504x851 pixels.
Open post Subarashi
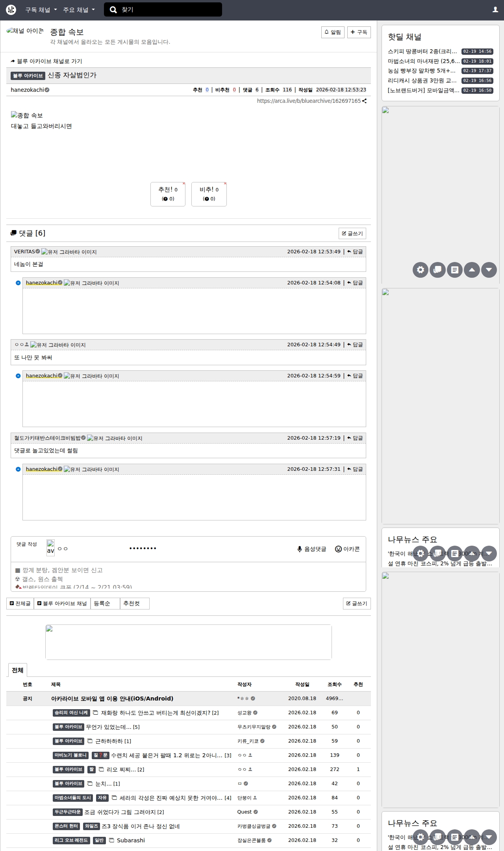tap(131, 840)
